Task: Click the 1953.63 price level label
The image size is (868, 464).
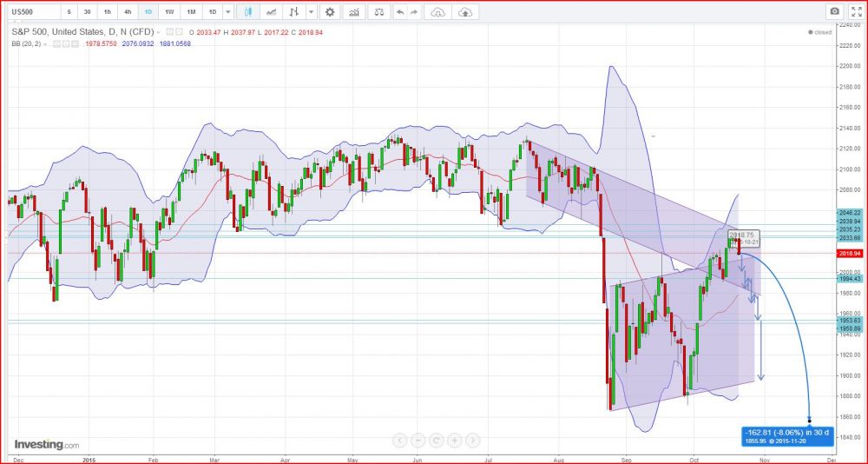Action: tap(851, 321)
